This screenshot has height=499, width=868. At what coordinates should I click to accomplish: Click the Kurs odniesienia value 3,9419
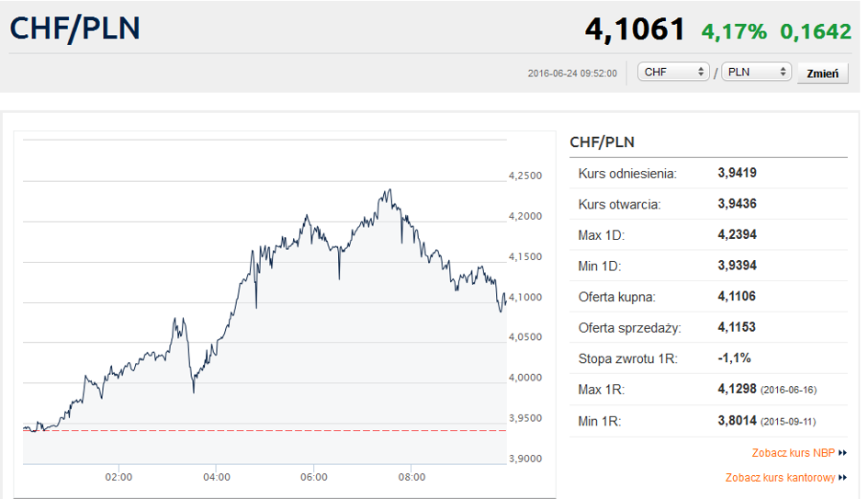(x=737, y=173)
